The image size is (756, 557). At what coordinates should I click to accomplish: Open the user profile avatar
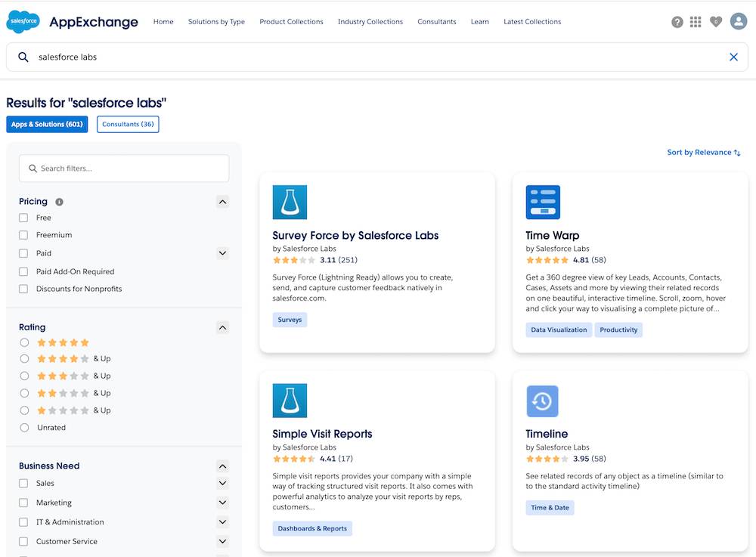click(x=738, y=21)
